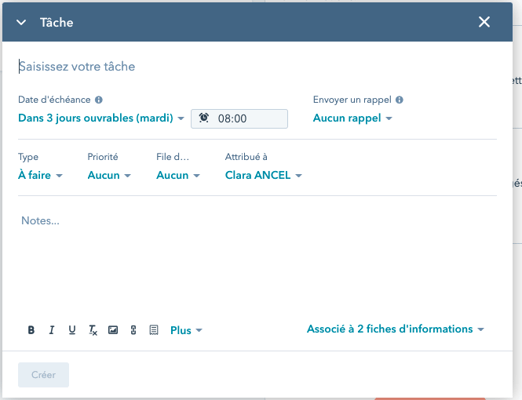This screenshot has width=522, height=400.
Task: Open info tooltip next to Envoyer un rappel
Action: click(x=399, y=100)
